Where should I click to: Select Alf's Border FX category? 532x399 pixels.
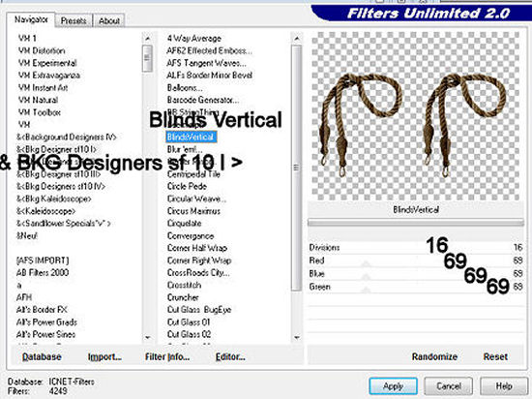tap(42, 310)
